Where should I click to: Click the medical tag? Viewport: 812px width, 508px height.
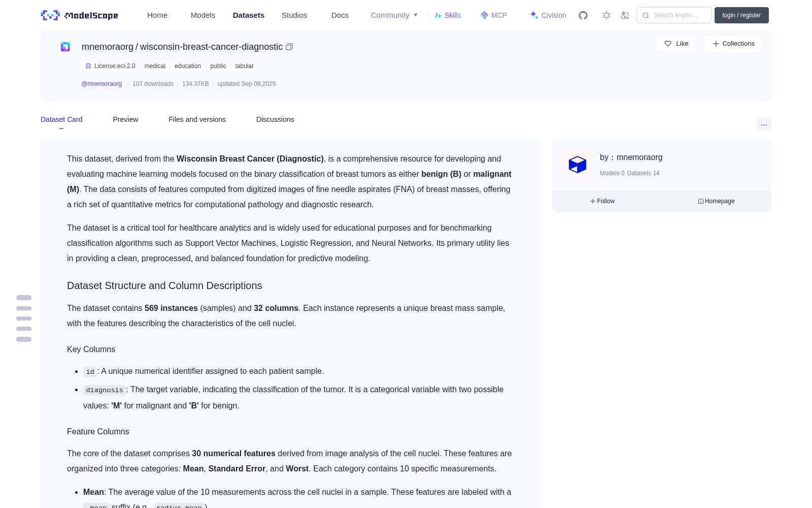tap(155, 66)
